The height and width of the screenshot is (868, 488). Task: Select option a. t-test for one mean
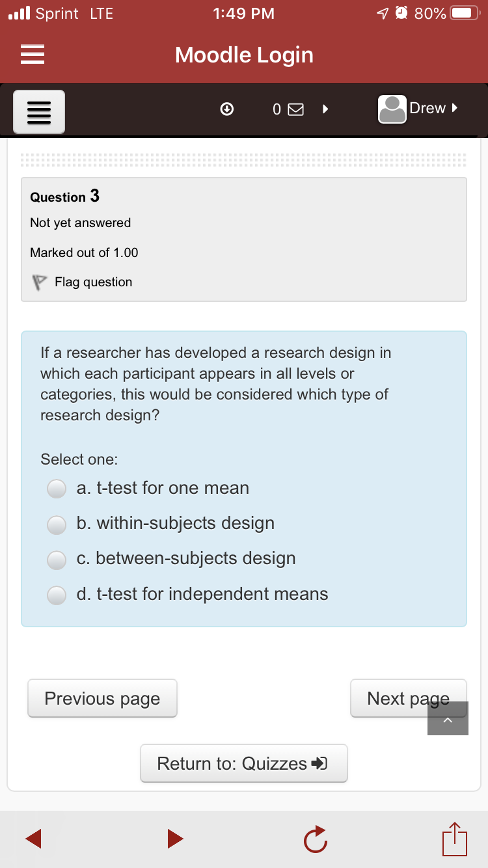57,489
